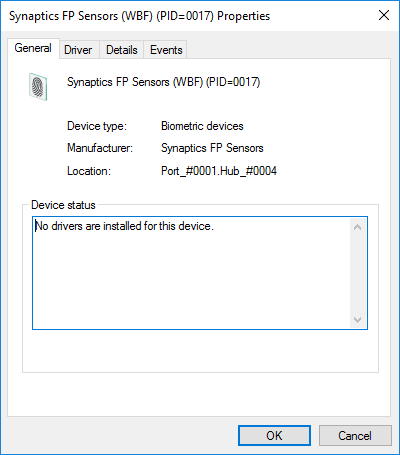
Task: Confirm the dialog with OK button
Action: pyautogui.click(x=274, y=435)
